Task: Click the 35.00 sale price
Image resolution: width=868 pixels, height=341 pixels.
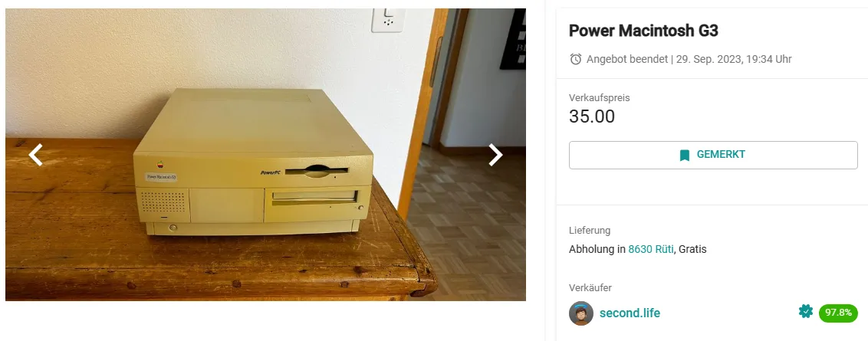Action: (592, 116)
